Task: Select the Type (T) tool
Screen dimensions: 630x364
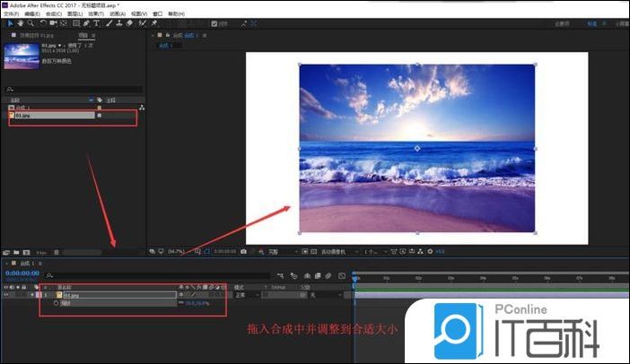Action: point(96,23)
